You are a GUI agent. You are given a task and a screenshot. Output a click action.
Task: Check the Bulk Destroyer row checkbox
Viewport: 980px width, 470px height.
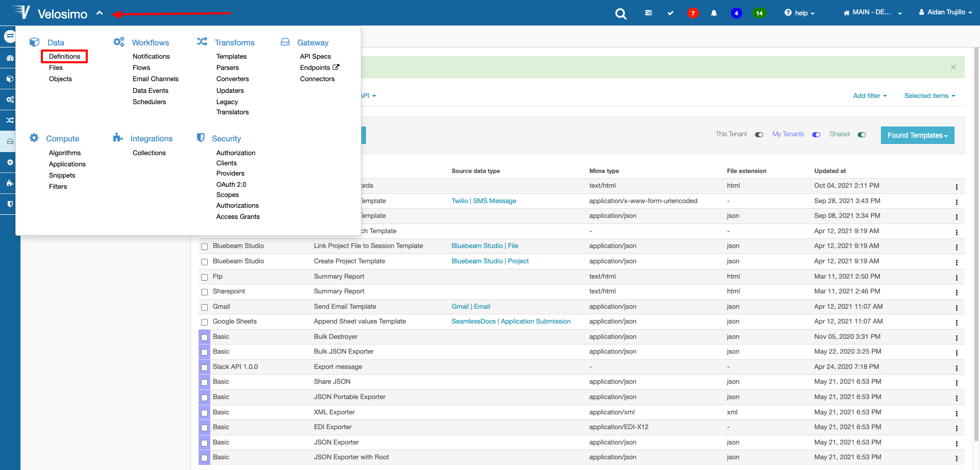204,337
